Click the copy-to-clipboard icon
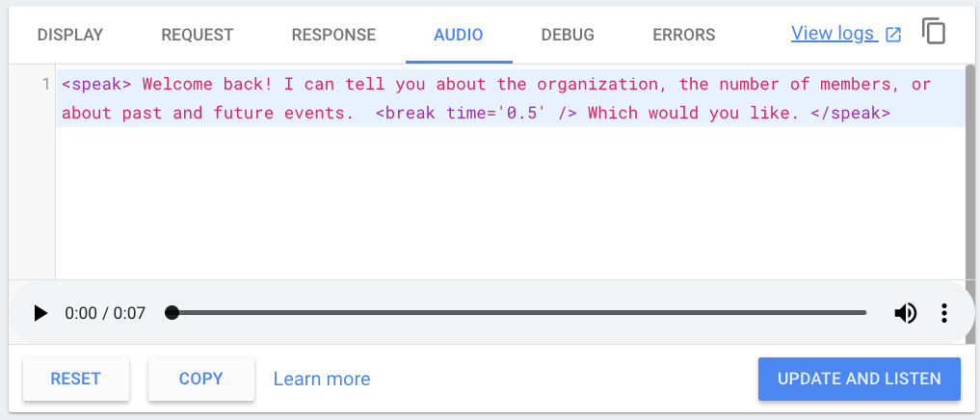 pos(934,32)
